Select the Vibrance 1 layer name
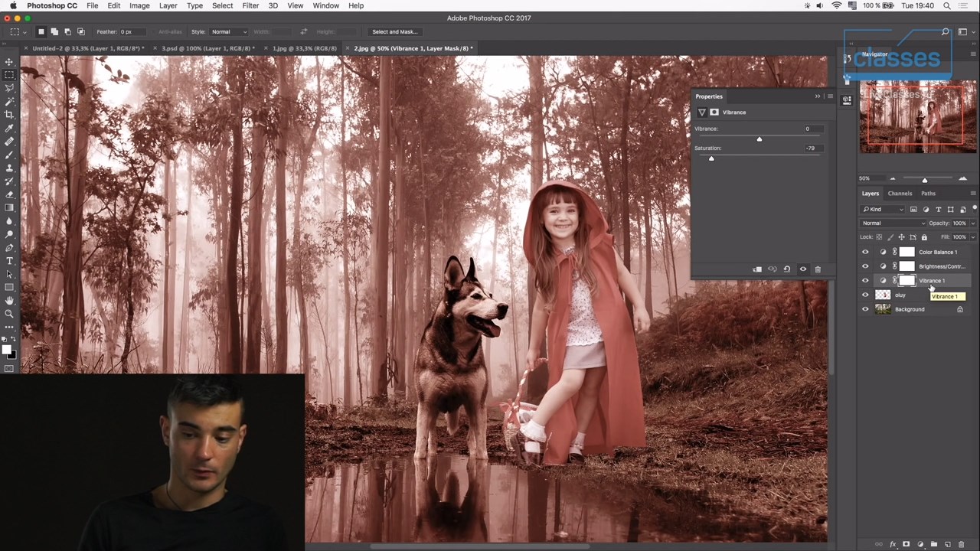The height and width of the screenshot is (551, 980). tap(932, 281)
